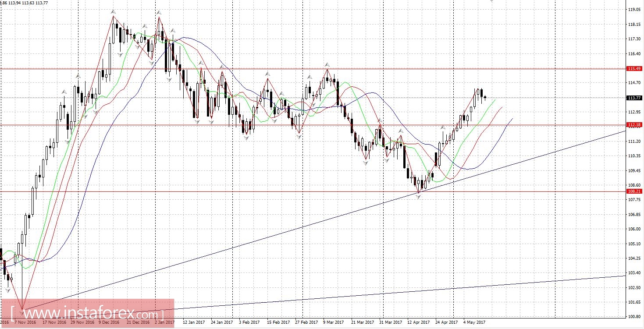Select the 108.60 price axis value

pyautogui.click(x=634, y=185)
